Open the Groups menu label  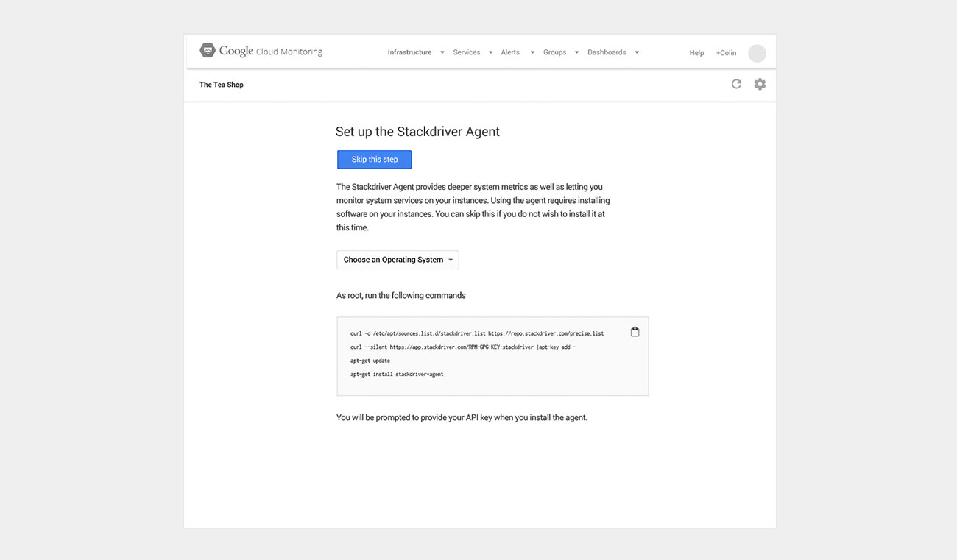pyautogui.click(x=554, y=52)
